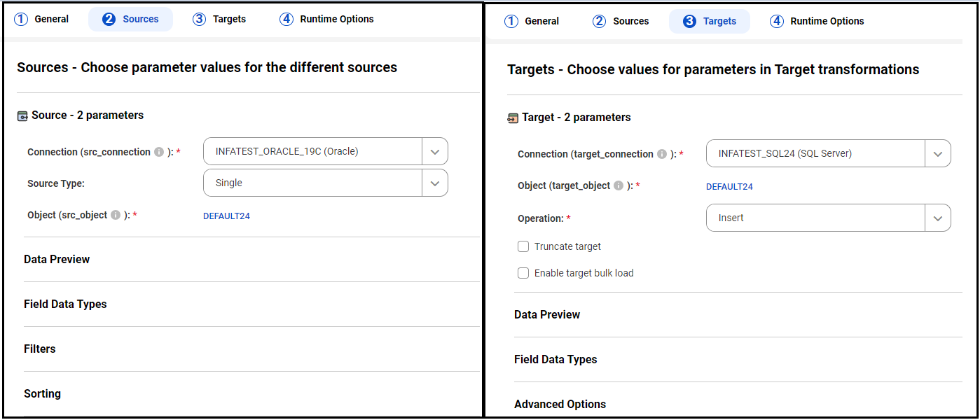
Task: Open the src_connection dropdown arrow
Action: click(x=435, y=151)
